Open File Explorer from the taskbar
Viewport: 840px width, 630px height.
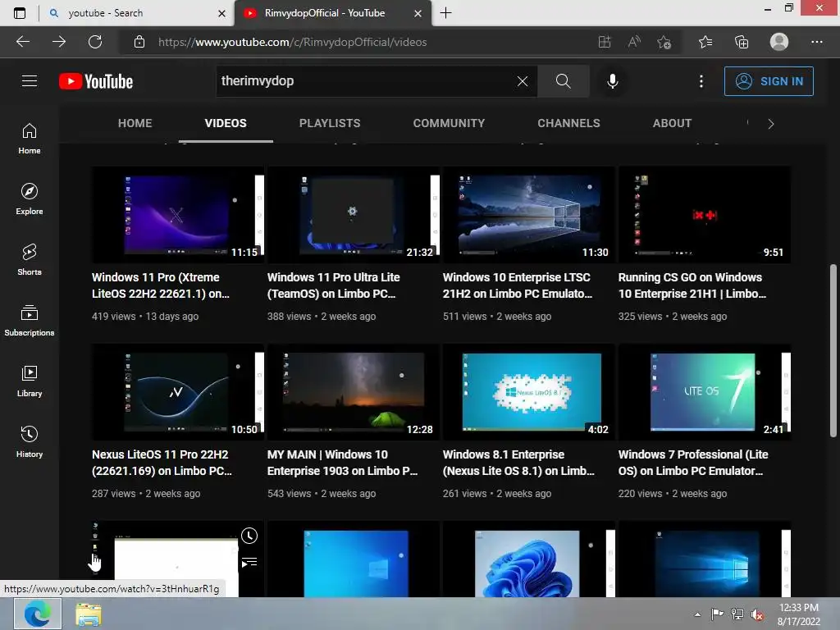pos(89,614)
